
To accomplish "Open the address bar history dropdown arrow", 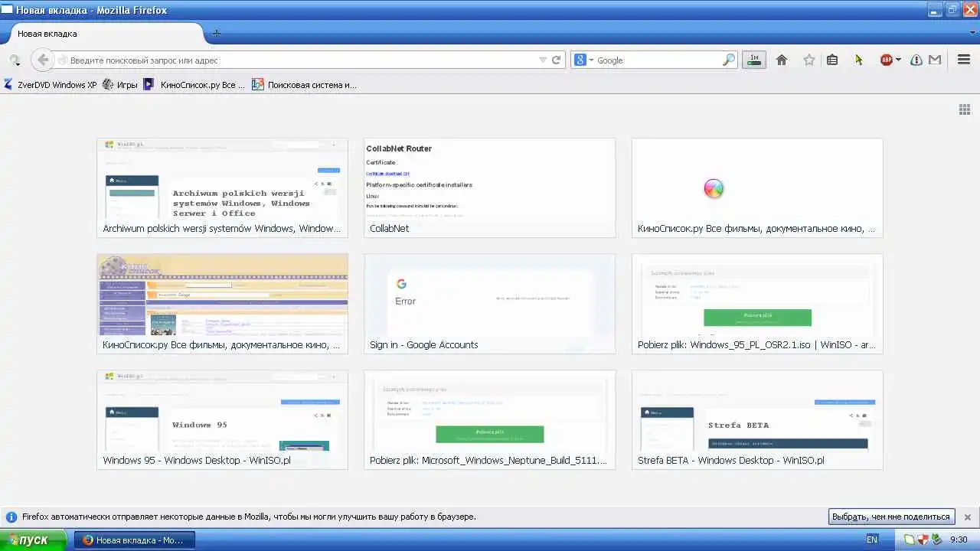I will coord(543,60).
